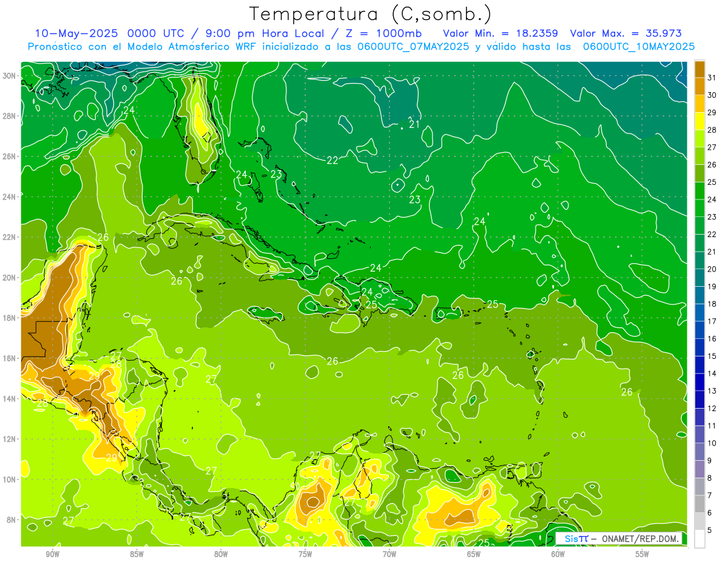Viewport: 728px width, 562px height.
Task: Click the '75W' longitude axis label
Action: click(x=305, y=554)
